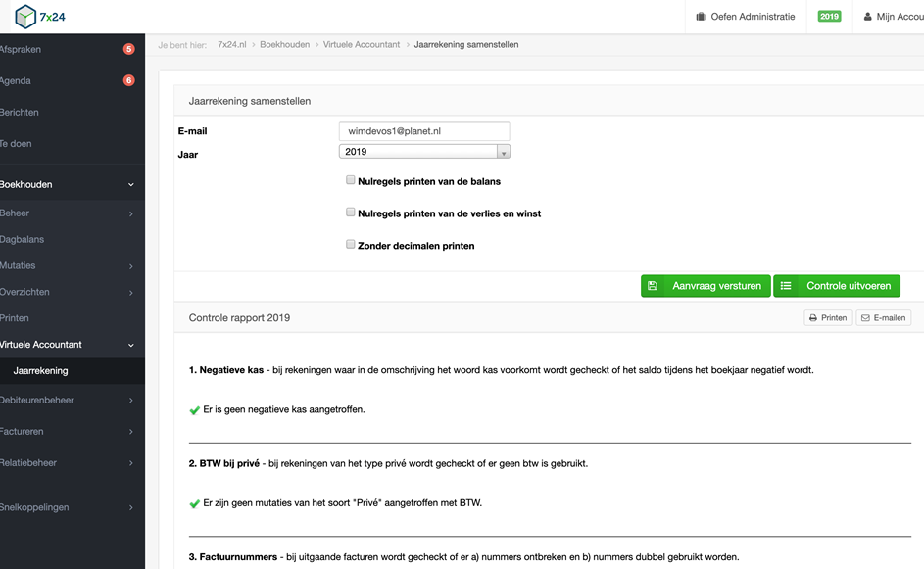Click the envelope icon on E-mailen button

[864, 318]
